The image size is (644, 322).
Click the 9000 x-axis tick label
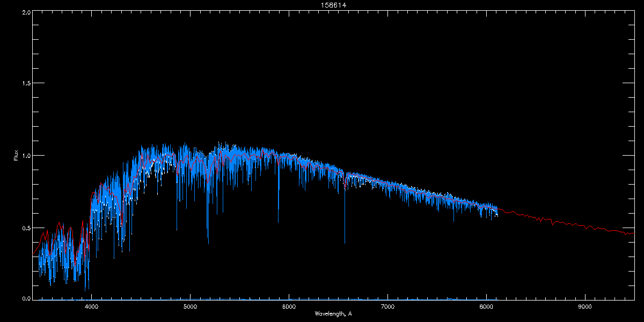click(x=585, y=307)
